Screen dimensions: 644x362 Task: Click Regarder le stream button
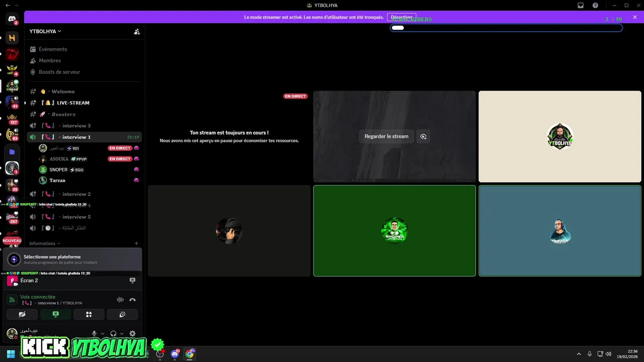pyautogui.click(x=386, y=136)
